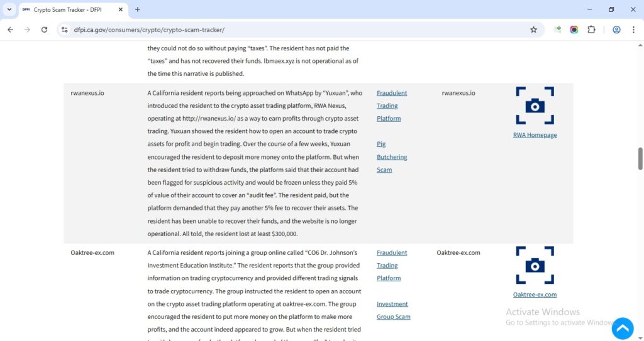Image resolution: width=644 pixels, height=341 pixels.
Task: Open the colorful circle extension icon
Action: 574,30
